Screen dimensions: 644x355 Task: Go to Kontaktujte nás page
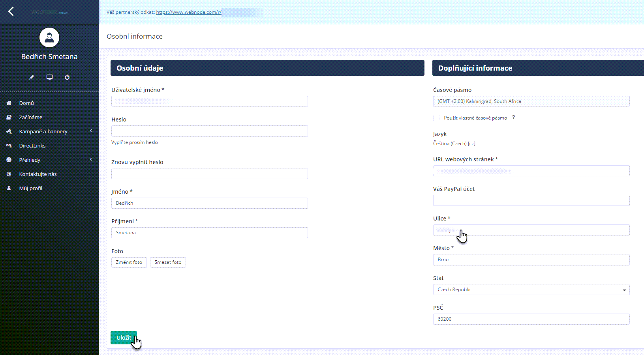[x=38, y=174]
